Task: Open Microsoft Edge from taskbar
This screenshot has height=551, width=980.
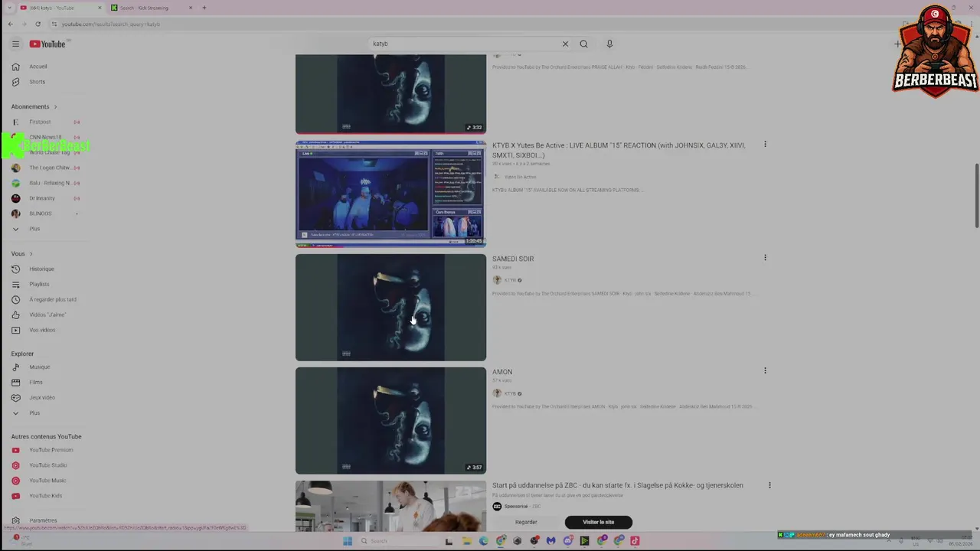Action: point(483,541)
